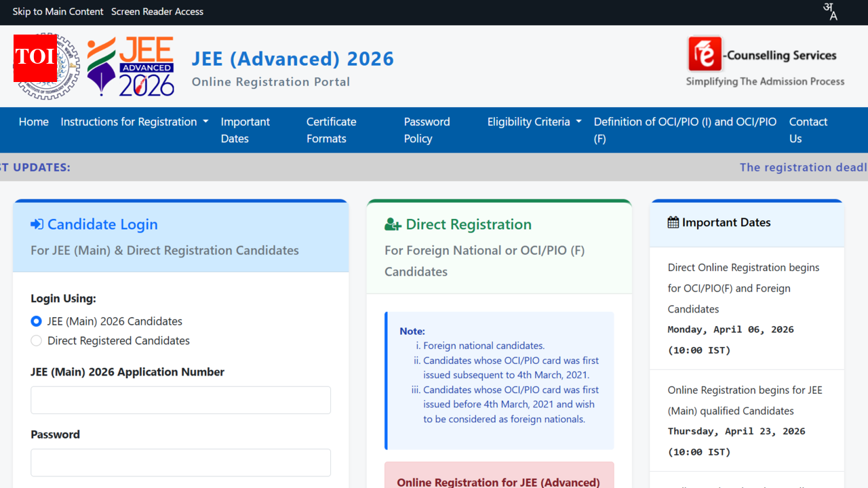The image size is (868, 488).
Task: Click the e-Counselling Services logo
Action: [x=763, y=54]
